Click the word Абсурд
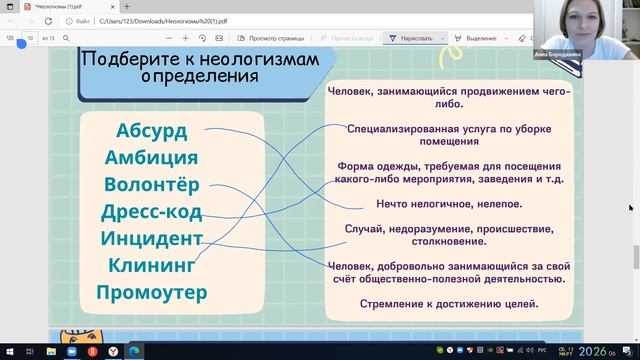This screenshot has width=640, height=360. (151, 131)
